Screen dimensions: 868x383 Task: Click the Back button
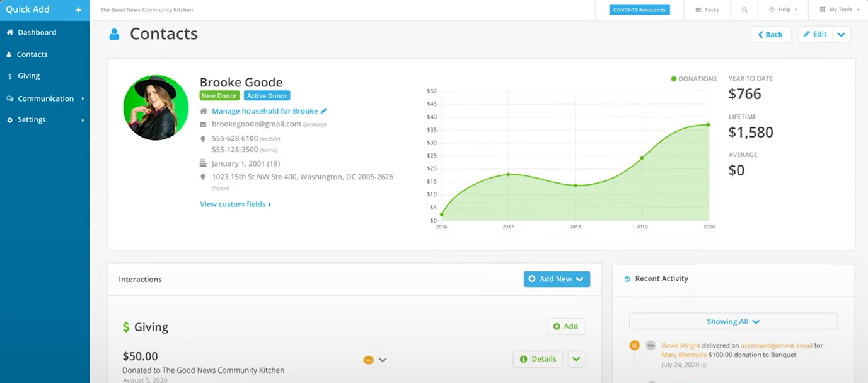coord(771,35)
